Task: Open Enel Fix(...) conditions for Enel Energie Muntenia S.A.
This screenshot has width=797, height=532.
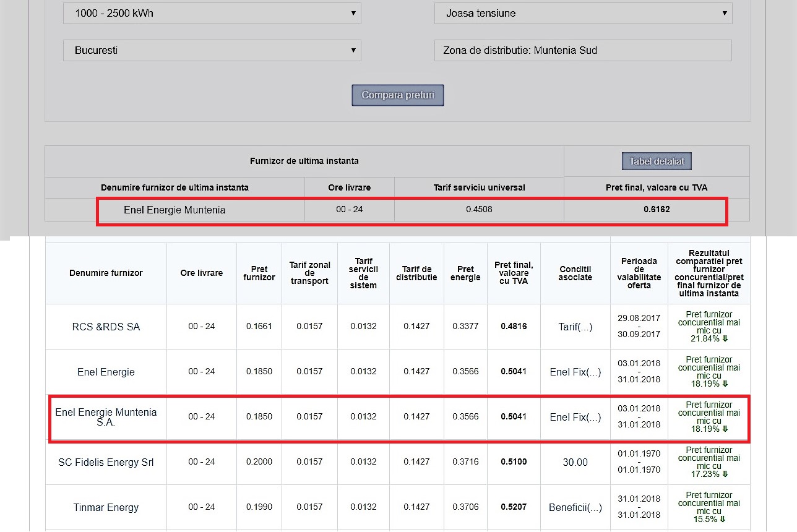Action: click(x=575, y=417)
